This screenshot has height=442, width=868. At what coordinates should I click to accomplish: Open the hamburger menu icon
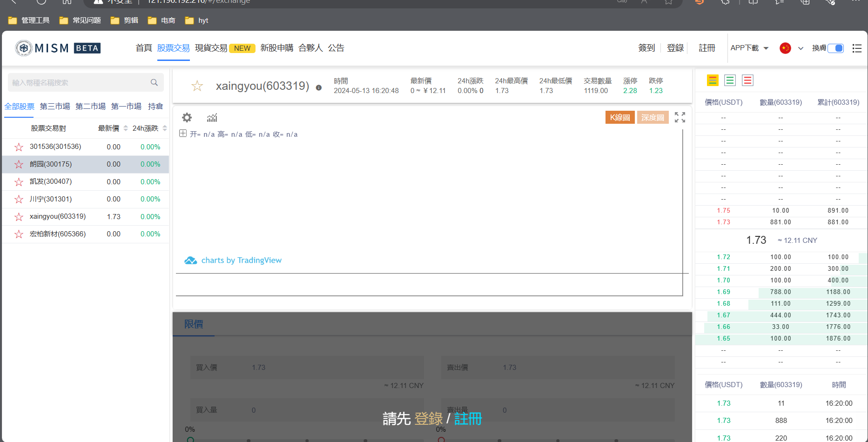(x=857, y=48)
